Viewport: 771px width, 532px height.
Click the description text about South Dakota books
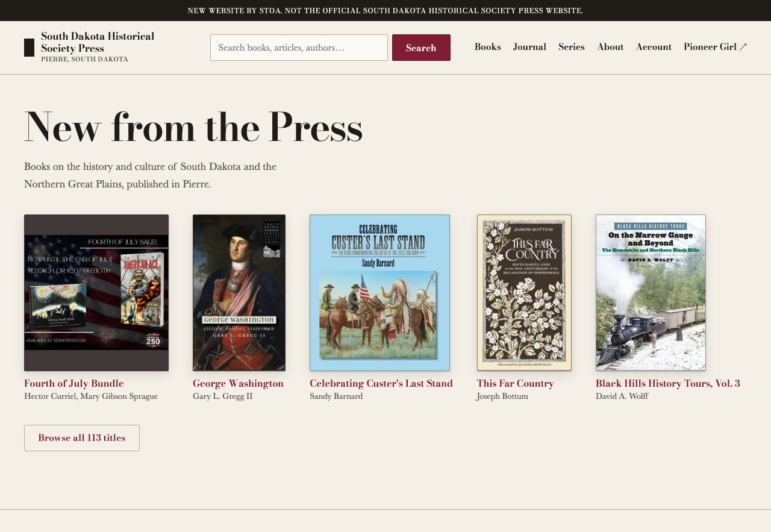(x=151, y=175)
